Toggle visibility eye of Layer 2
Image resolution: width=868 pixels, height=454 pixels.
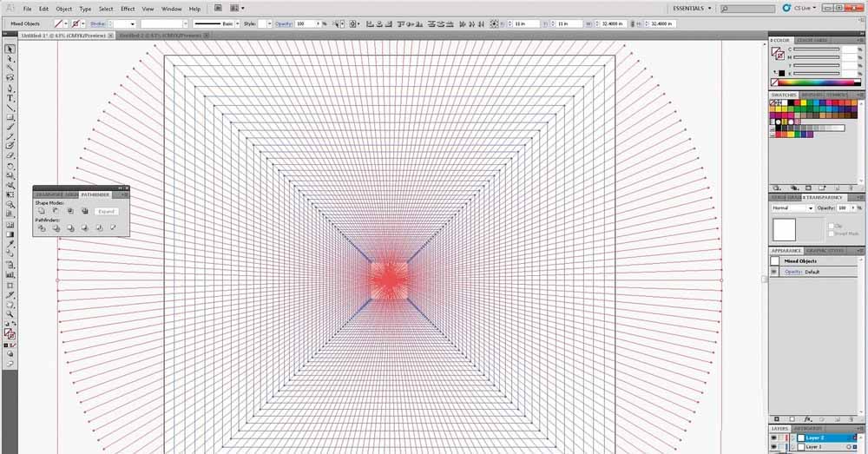(x=774, y=438)
